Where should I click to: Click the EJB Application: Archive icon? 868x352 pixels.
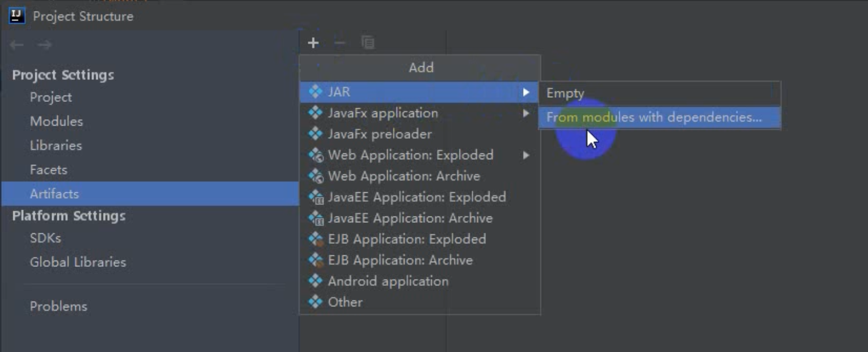pos(315,260)
